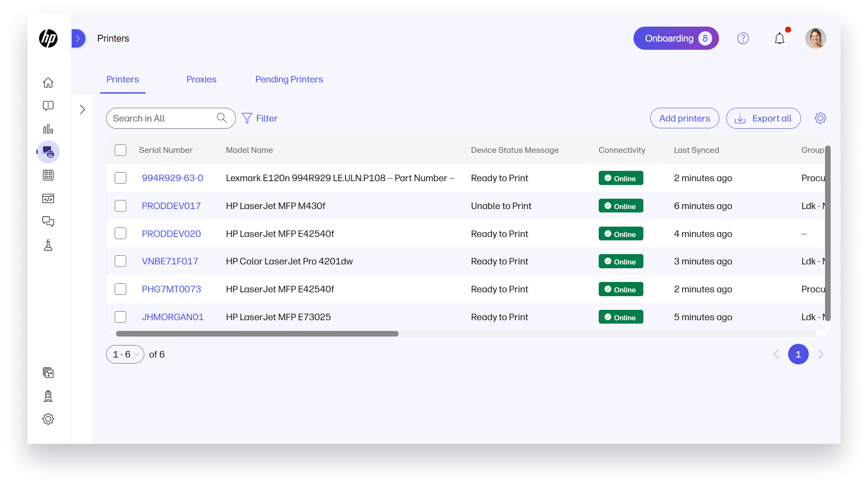
Task: Switch to the Pending Printers tab
Action: (289, 79)
